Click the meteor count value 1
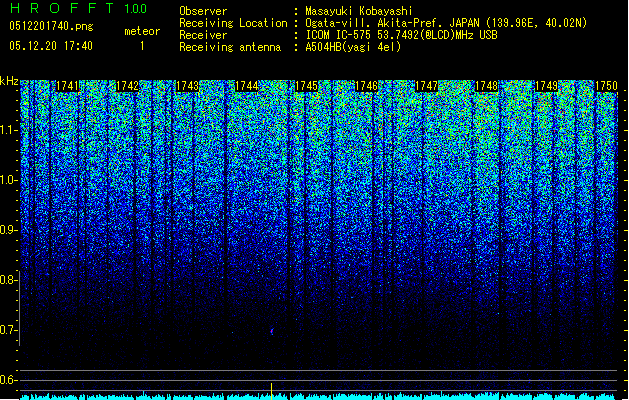 click(x=142, y=46)
